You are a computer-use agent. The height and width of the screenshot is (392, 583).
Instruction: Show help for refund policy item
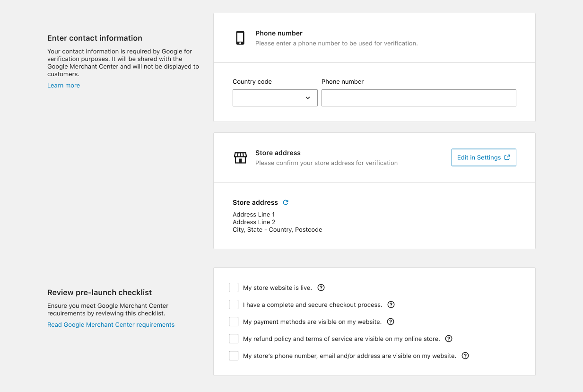pos(449,339)
